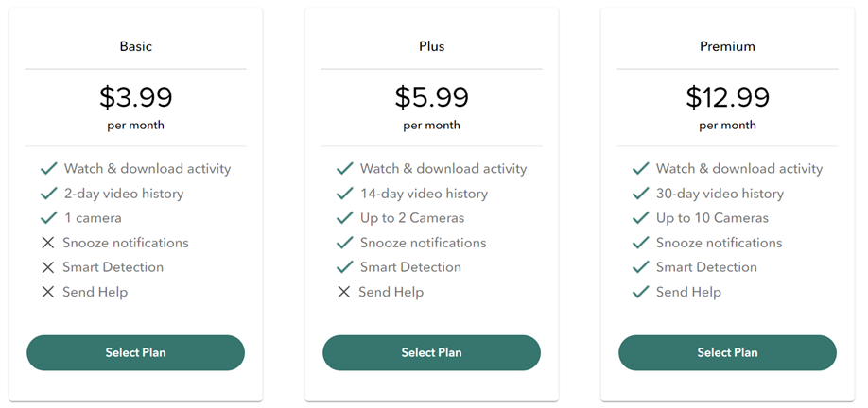The image size is (868, 408).
Task: Click the checkmark next to Basic's 1 camera
Action: pyautogui.click(x=49, y=218)
